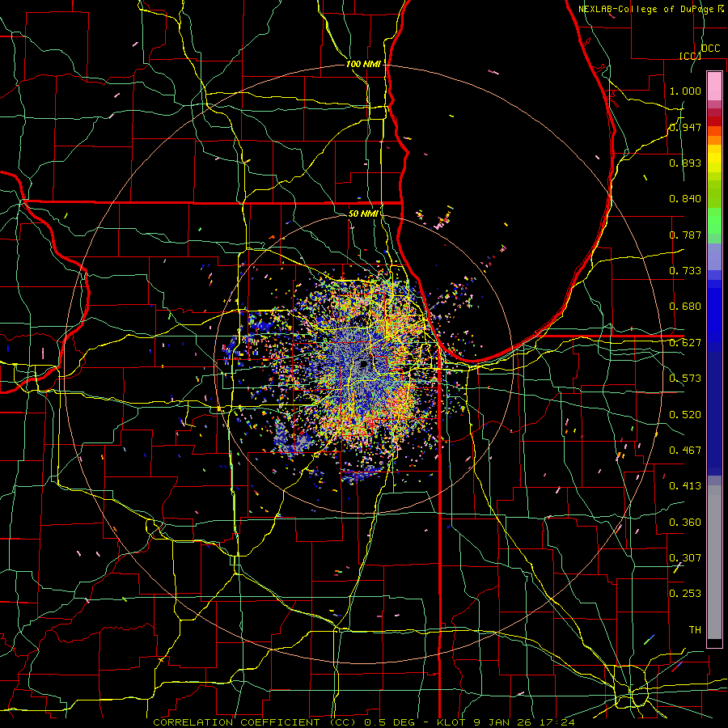
Task: Click the TH threshold label
Action: pos(695,629)
